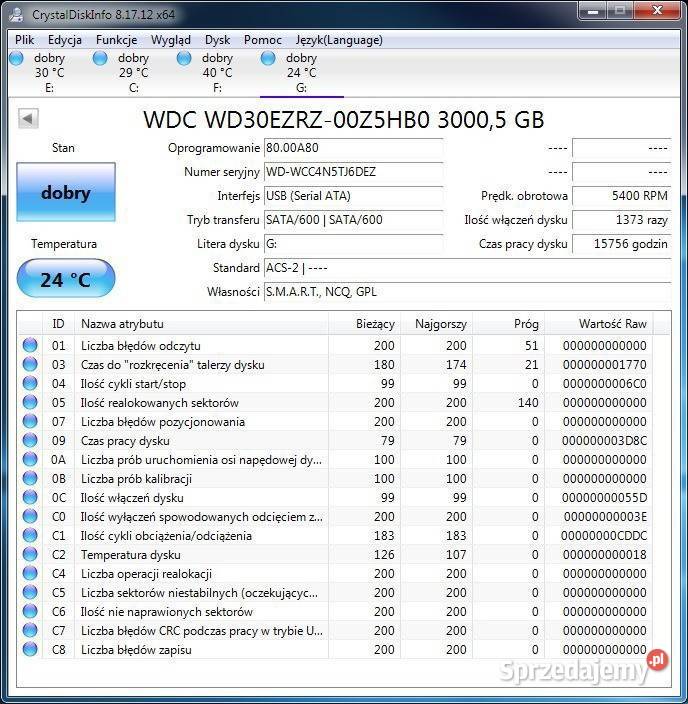Click the serial number field
The image size is (688, 704).
coord(352,172)
